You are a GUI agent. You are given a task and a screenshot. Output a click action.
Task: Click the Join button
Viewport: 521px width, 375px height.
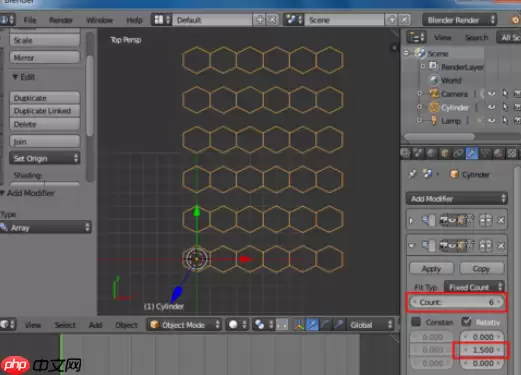(45, 141)
